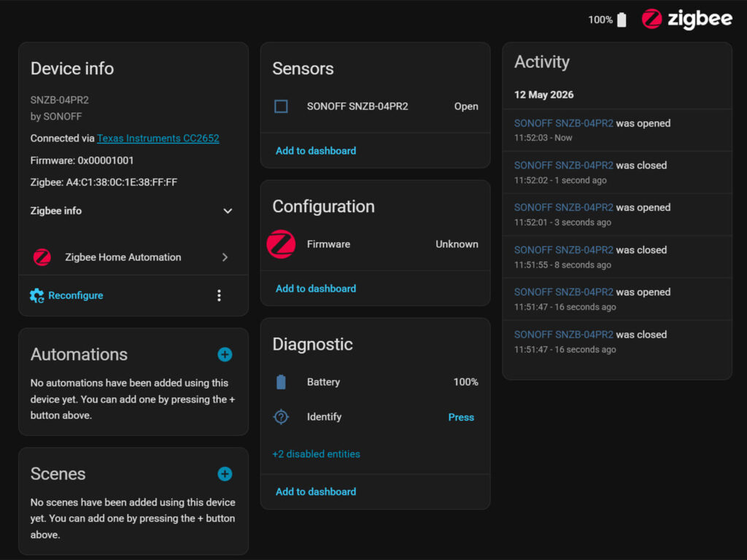
Task: Click the Unknown firmware value
Action: click(x=457, y=244)
